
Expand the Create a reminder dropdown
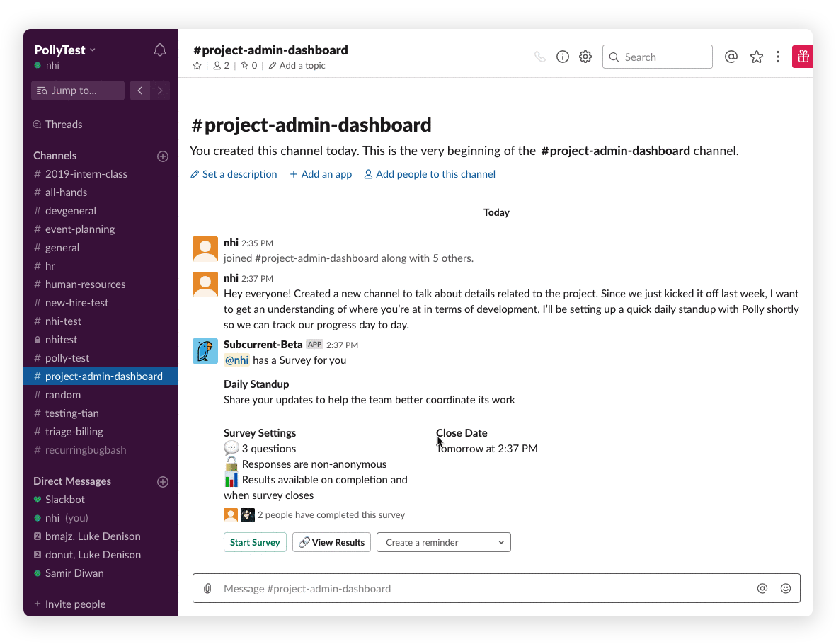pos(444,542)
